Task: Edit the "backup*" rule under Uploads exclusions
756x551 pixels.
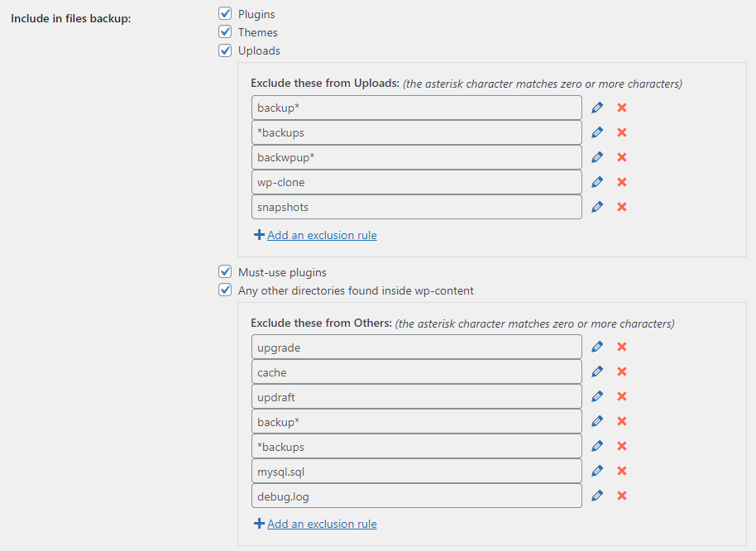Action: coord(597,107)
